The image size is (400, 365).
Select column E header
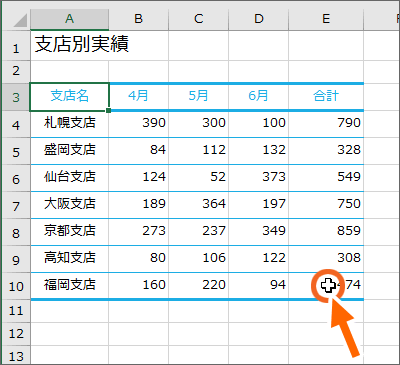(x=326, y=19)
